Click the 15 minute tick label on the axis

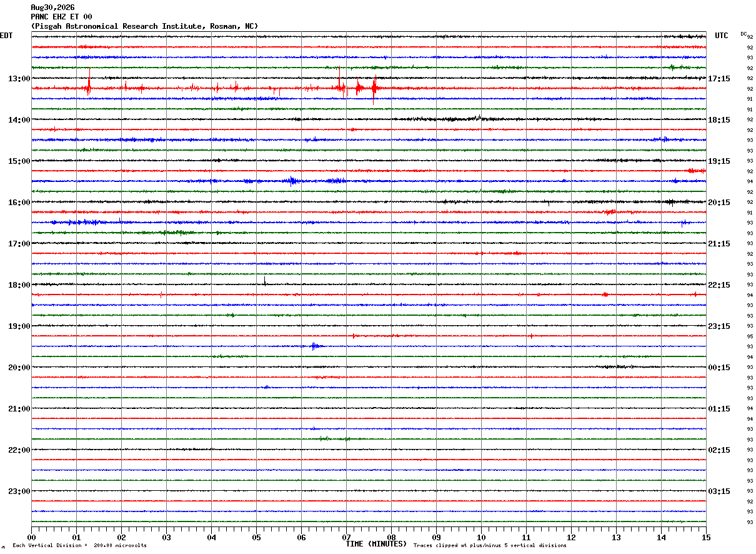point(706,537)
